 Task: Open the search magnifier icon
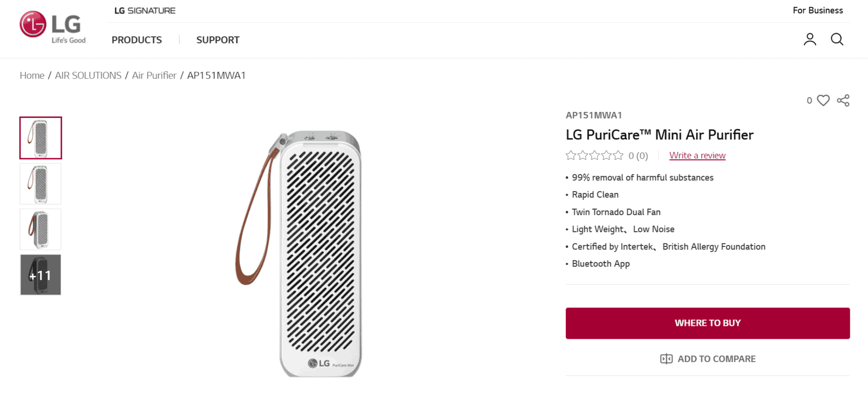[837, 39]
